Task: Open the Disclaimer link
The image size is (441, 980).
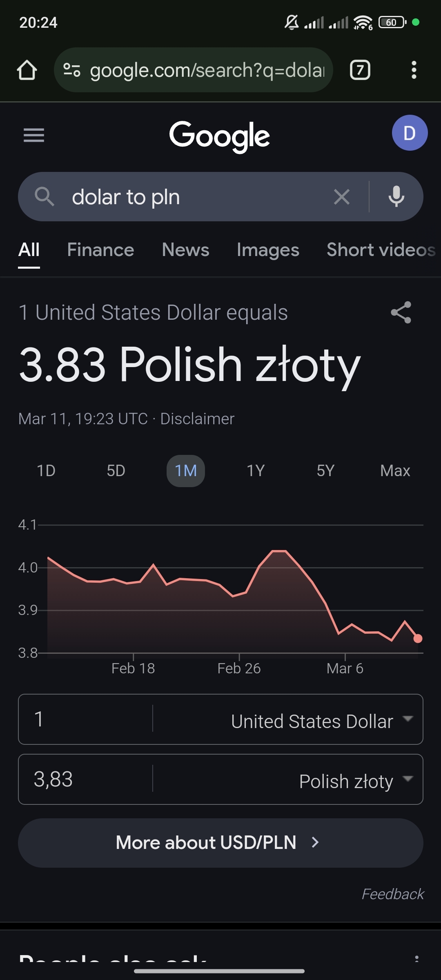Action: (197, 419)
